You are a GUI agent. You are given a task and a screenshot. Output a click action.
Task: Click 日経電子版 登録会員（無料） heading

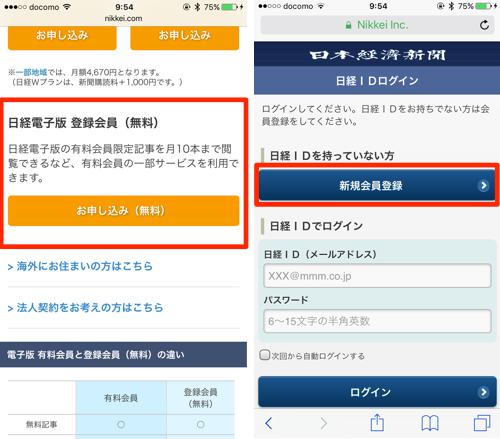point(83,123)
